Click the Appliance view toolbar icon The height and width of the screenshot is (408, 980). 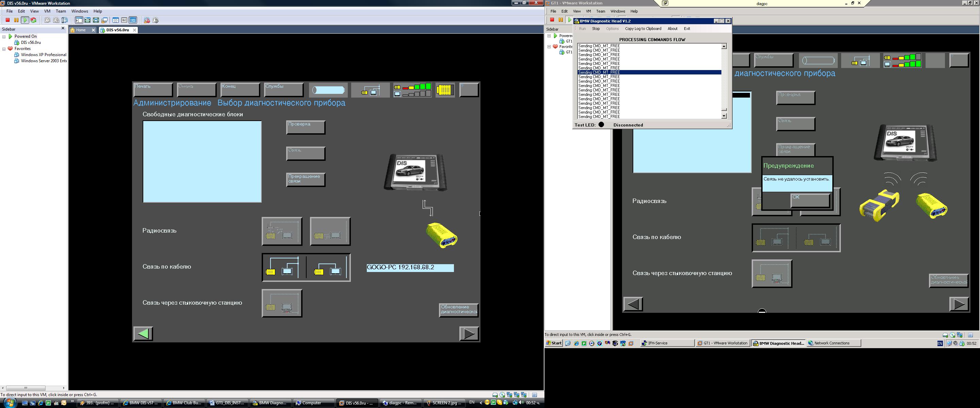click(x=124, y=20)
